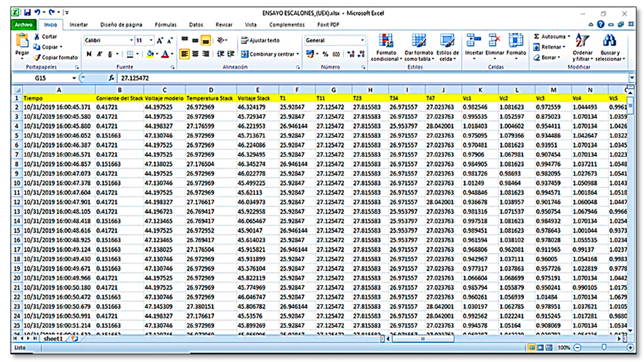Click the Autosuma button
The image size is (644, 362).
point(550,36)
